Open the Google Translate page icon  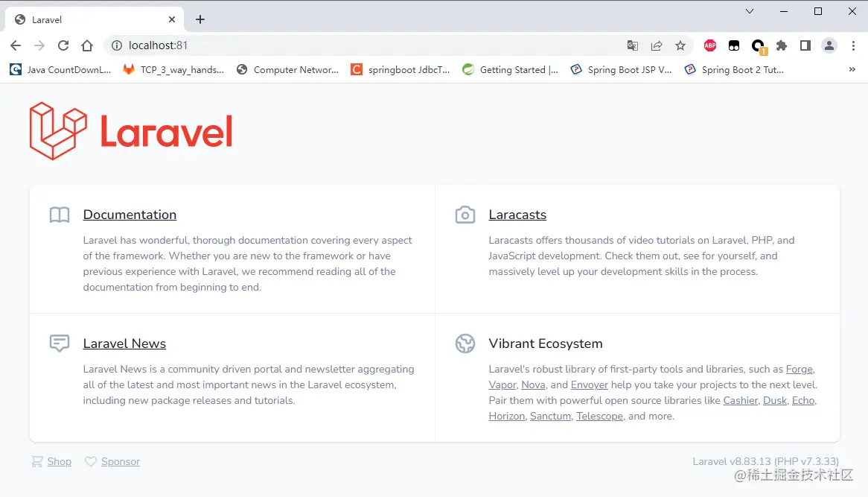coord(632,45)
